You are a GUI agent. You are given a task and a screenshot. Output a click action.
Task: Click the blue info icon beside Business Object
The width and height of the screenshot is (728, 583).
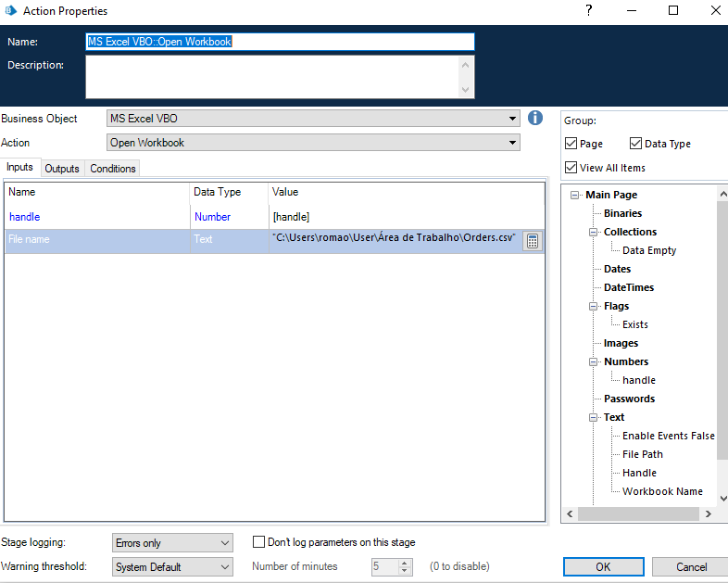pyautogui.click(x=534, y=118)
